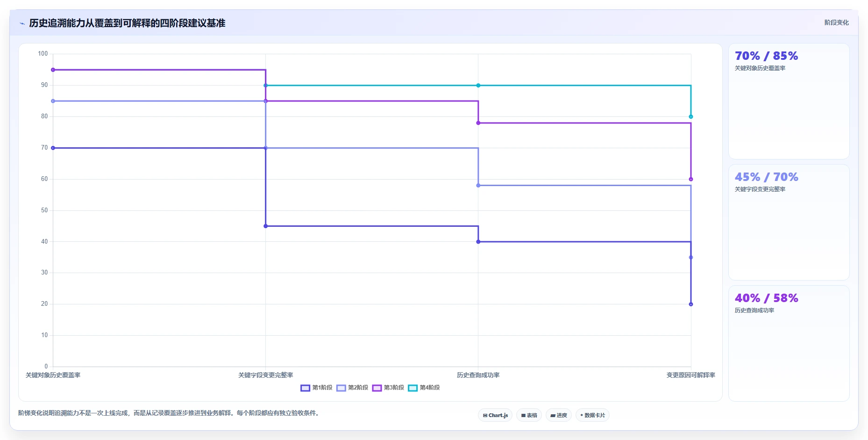The height and width of the screenshot is (440, 868).
Task: Click the Chart.js chip
Action: tap(495, 415)
